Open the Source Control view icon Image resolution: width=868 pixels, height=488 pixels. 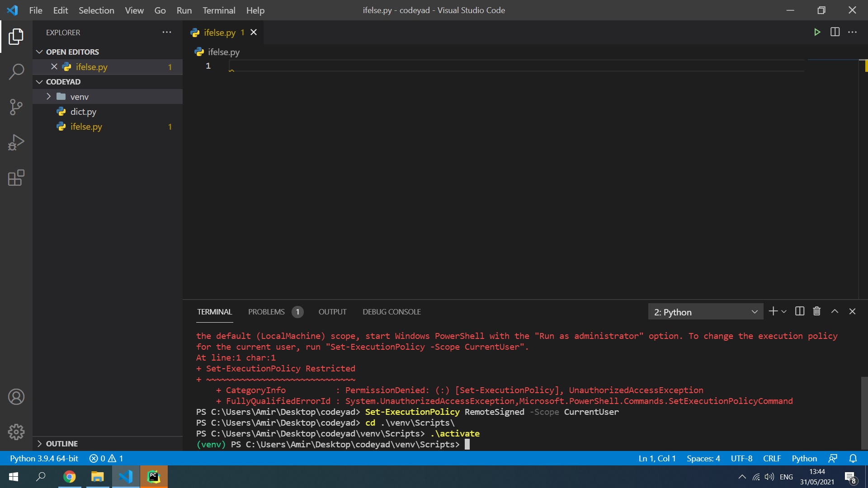tap(16, 107)
